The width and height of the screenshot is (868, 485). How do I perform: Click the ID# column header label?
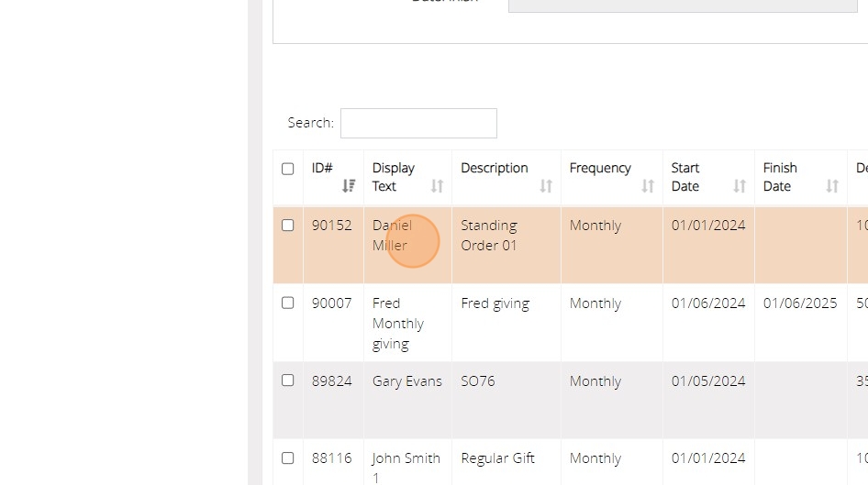click(322, 168)
